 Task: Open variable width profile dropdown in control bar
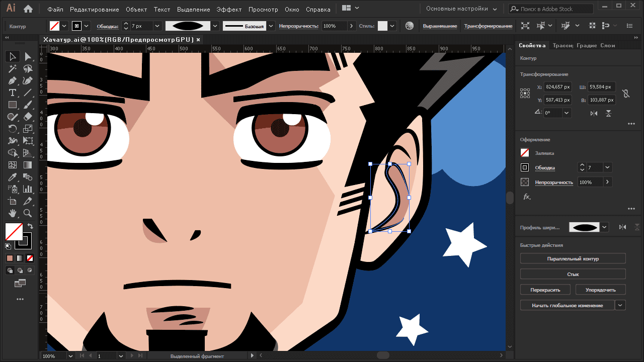point(215,26)
